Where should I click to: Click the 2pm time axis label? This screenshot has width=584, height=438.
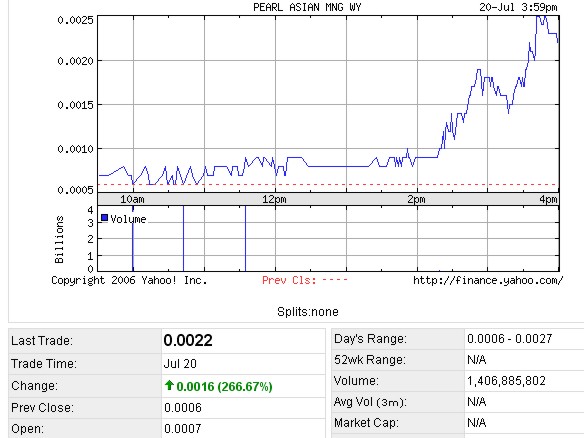pos(416,199)
